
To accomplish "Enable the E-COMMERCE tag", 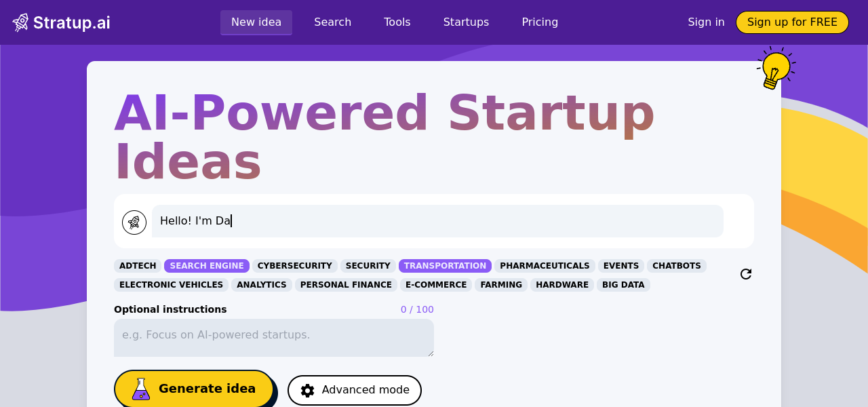I will click(x=436, y=285).
